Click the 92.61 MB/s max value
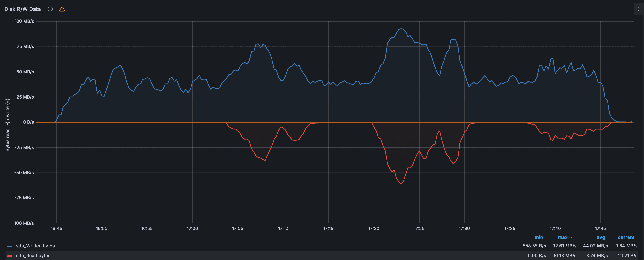644x260 pixels. tap(564, 246)
